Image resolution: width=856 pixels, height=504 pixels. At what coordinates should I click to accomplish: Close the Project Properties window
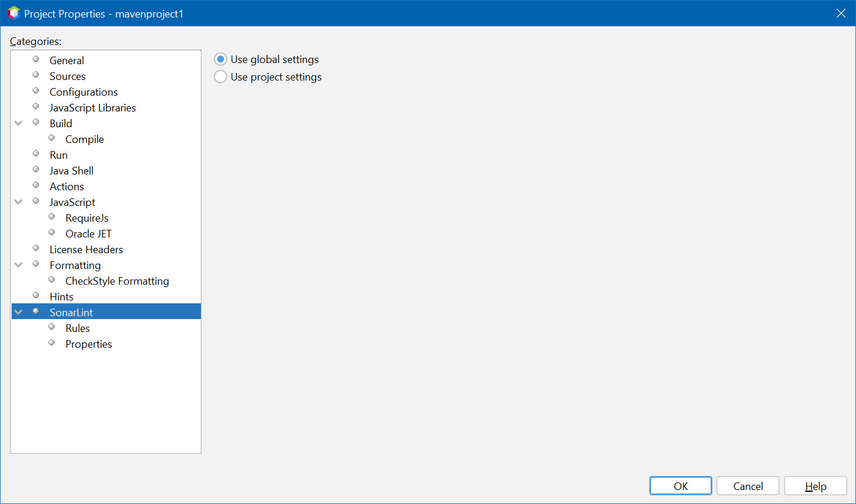(841, 13)
